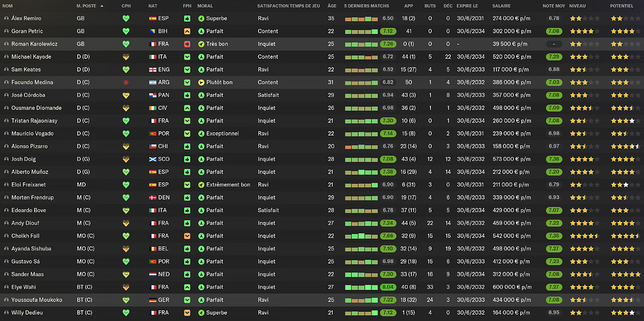Click Roman Karolewicz's red match sharpness icon
The image size is (644, 321).
187,44
